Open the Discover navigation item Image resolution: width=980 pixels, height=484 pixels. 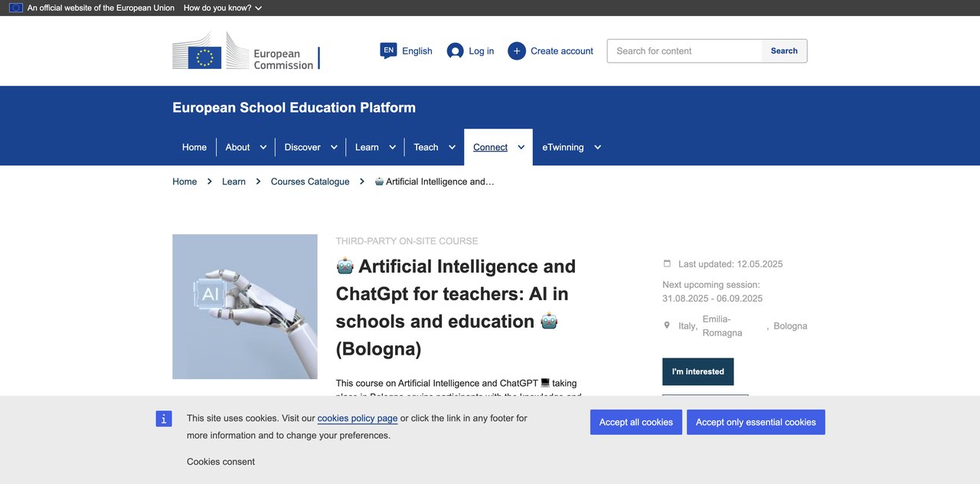pos(302,147)
